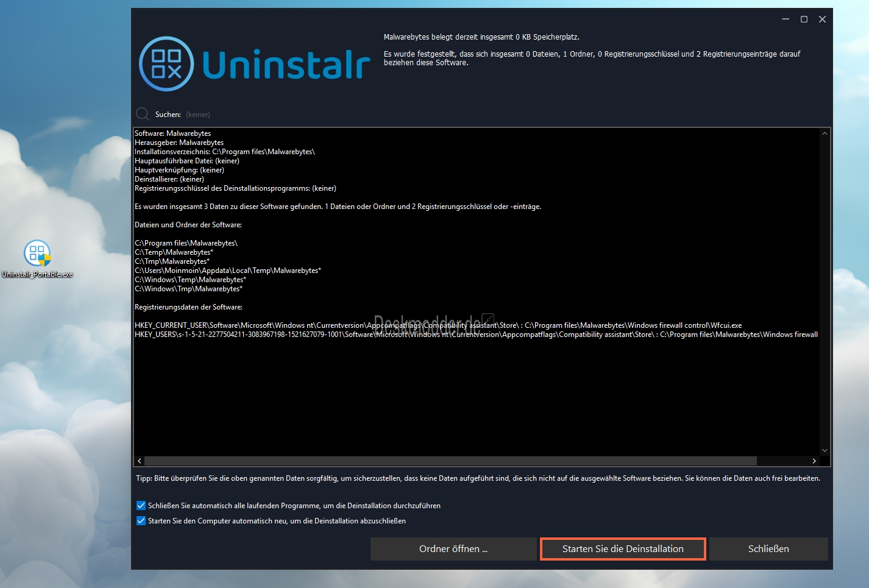
Task: Open the Uninstalr_Portable.exe desktop shortcut
Action: click(x=37, y=259)
